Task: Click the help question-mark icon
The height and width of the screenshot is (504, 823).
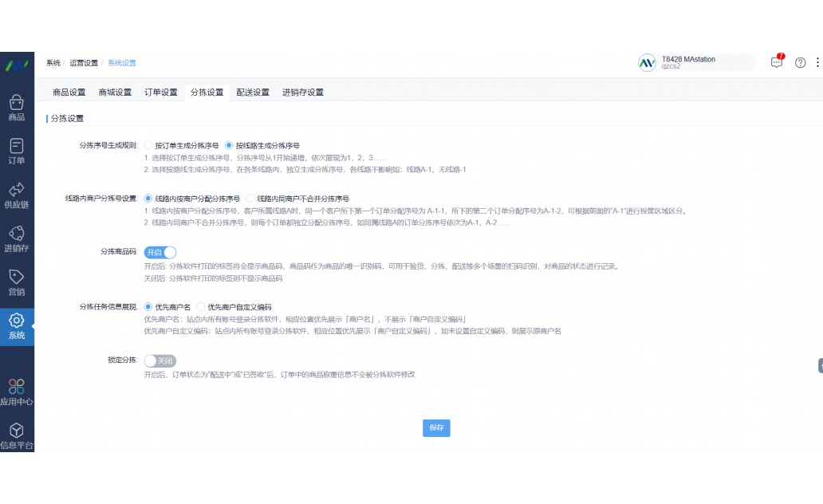Action: click(x=800, y=62)
